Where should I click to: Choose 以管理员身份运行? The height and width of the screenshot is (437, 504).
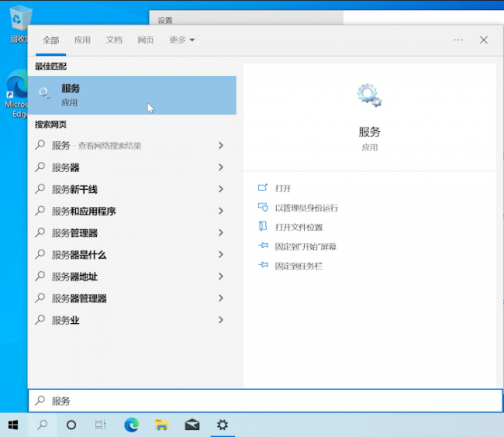pyautogui.click(x=306, y=208)
